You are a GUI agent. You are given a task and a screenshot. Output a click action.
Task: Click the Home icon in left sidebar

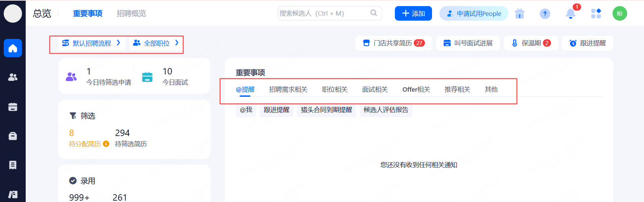[x=13, y=48]
